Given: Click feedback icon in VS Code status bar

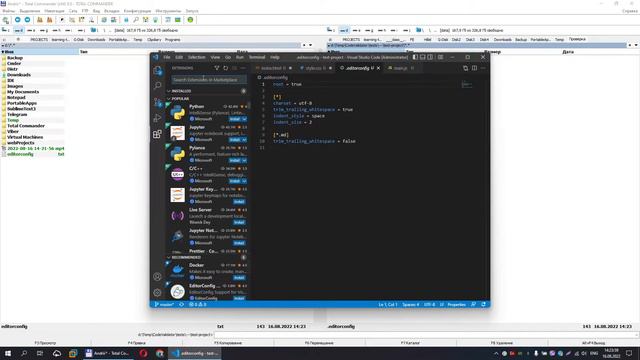Looking at the screenshot, I should tap(473, 304).
